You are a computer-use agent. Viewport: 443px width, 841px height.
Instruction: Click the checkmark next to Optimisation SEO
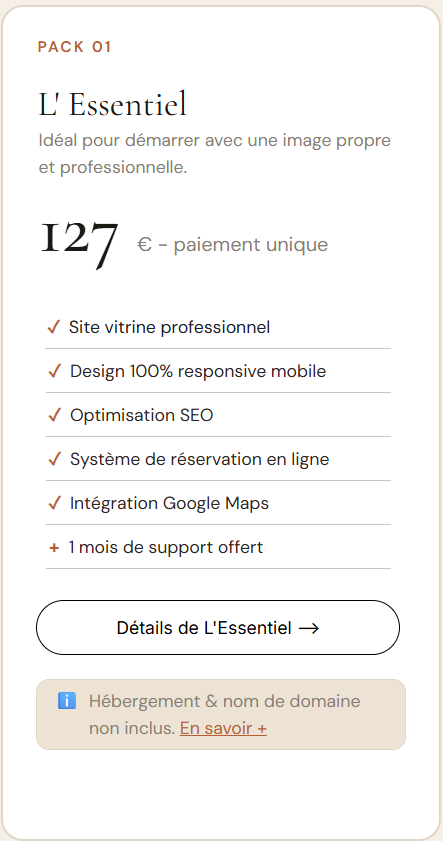54,415
